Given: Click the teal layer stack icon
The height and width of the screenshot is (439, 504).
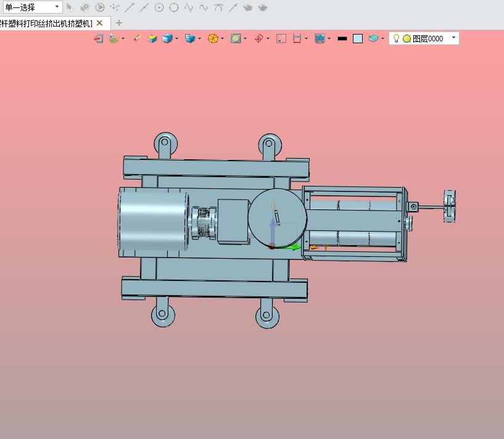Looking at the screenshot, I should 373,39.
